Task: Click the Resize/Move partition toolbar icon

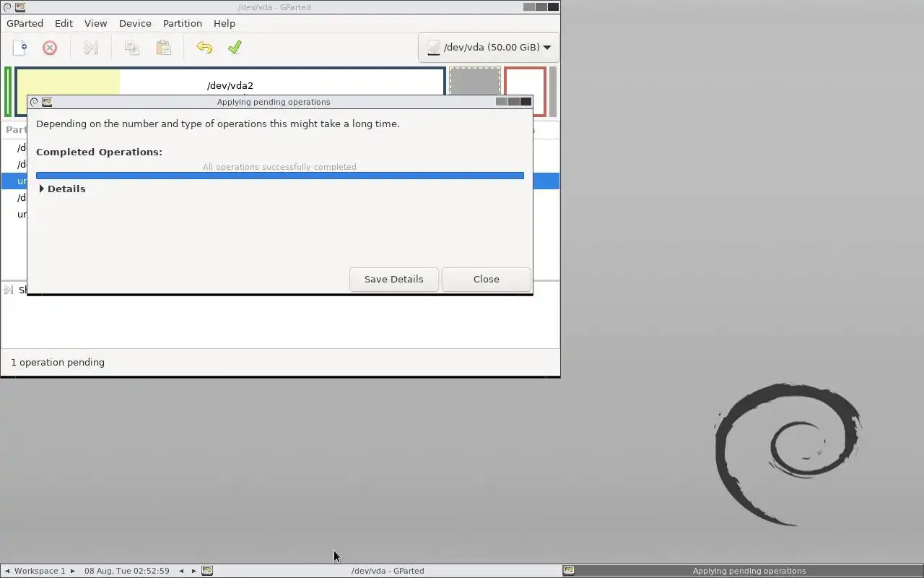Action: [x=90, y=48]
